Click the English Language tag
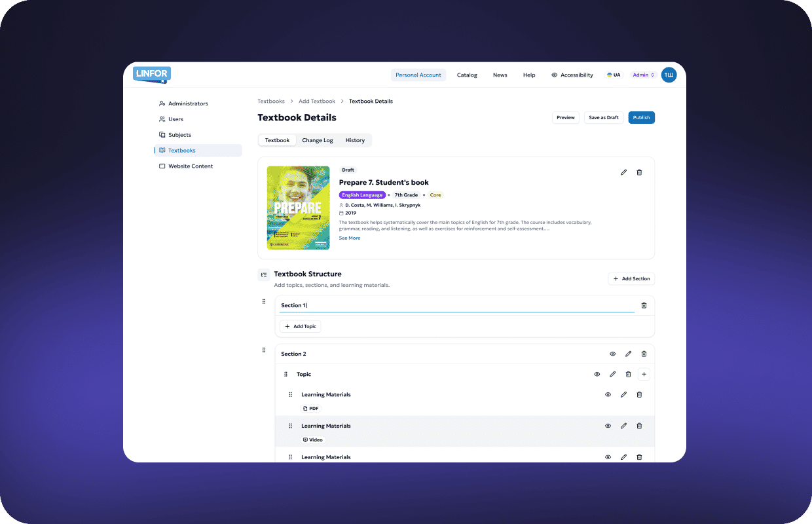Image resolution: width=812 pixels, height=524 pixels. pos(362,195)
